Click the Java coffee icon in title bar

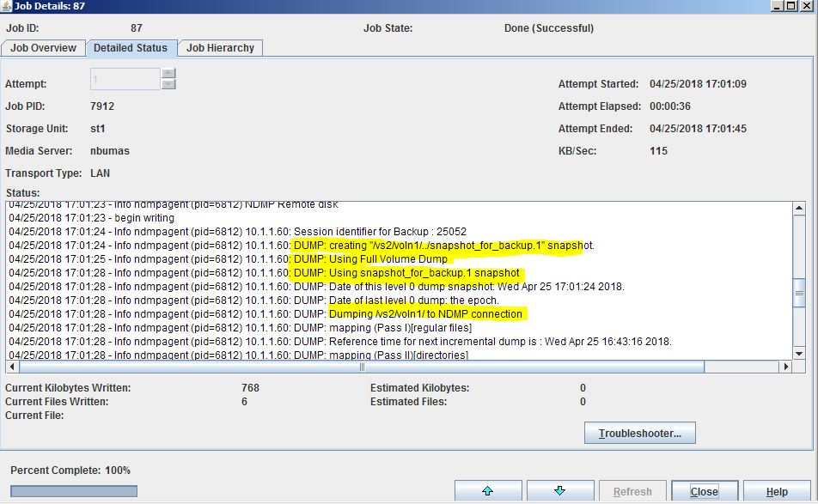pyautogui.click(x=7, y=6)
